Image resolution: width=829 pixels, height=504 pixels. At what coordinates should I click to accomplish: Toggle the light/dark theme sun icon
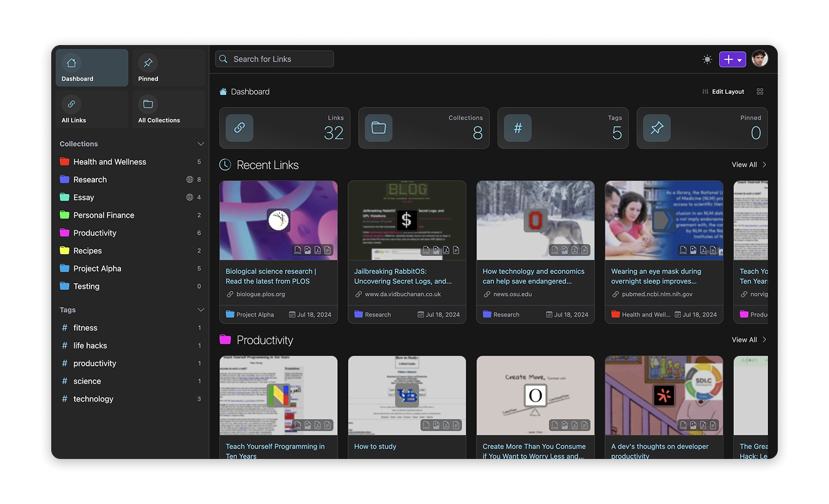click(x=707, y=59)
